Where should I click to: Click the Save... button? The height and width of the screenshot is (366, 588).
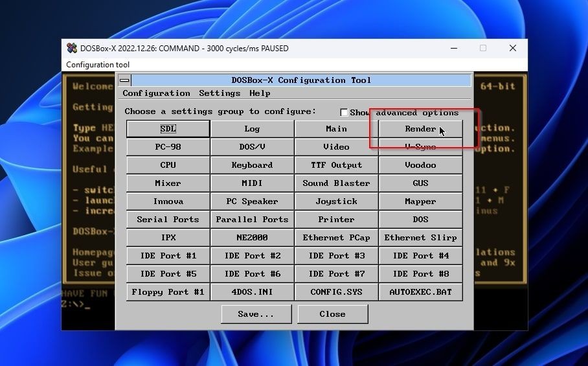[256, 314]
